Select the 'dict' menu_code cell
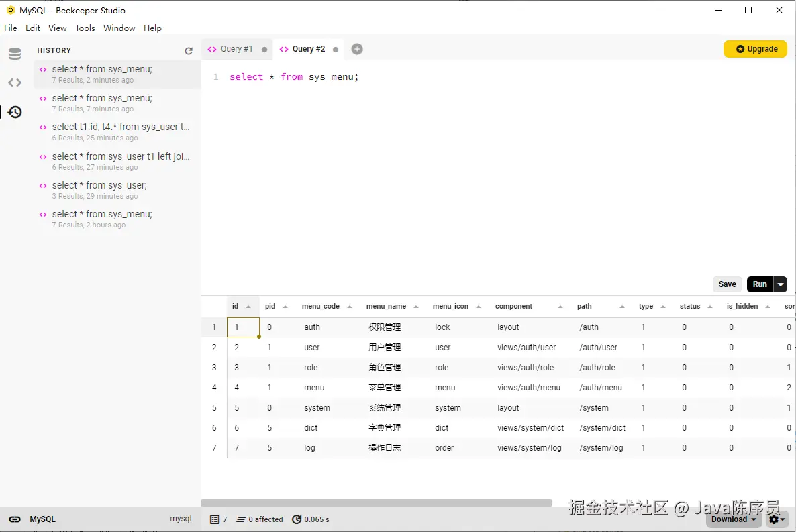Screen dimensions: 796x532 [330, 428]
